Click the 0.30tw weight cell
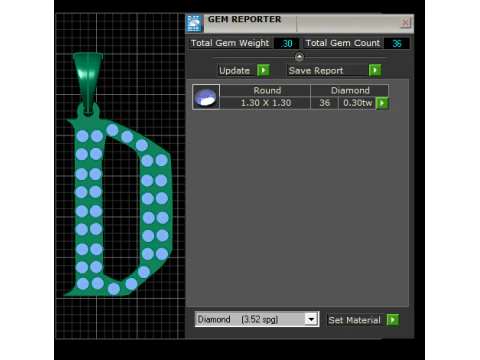This screenshot has width=480, height=360. [357, 103]
